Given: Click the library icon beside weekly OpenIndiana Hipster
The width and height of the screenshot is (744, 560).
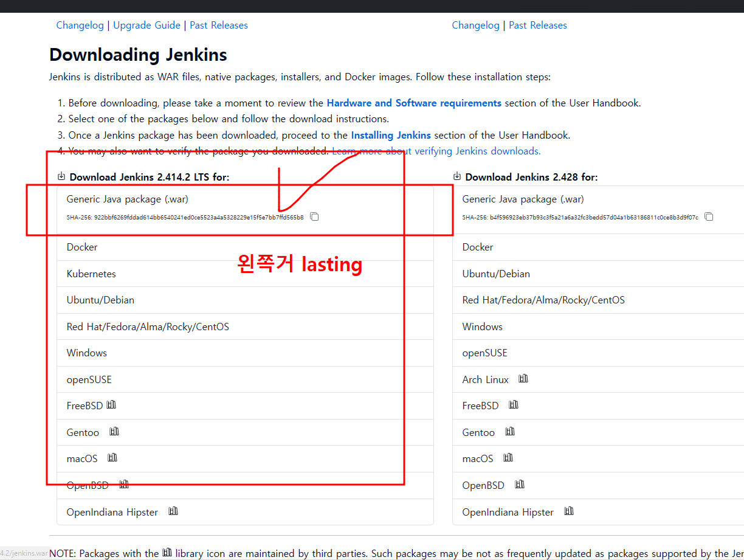Looking at the screenshot, I should point(569,511).
